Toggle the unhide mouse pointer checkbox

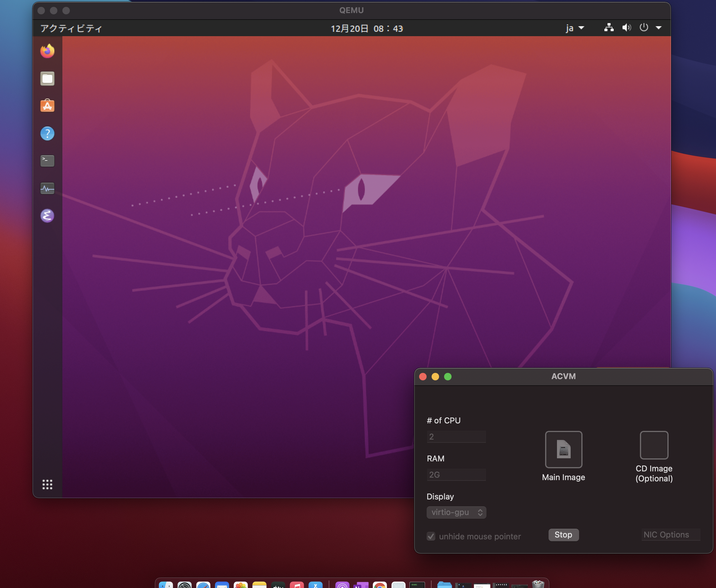click(431, 536)
